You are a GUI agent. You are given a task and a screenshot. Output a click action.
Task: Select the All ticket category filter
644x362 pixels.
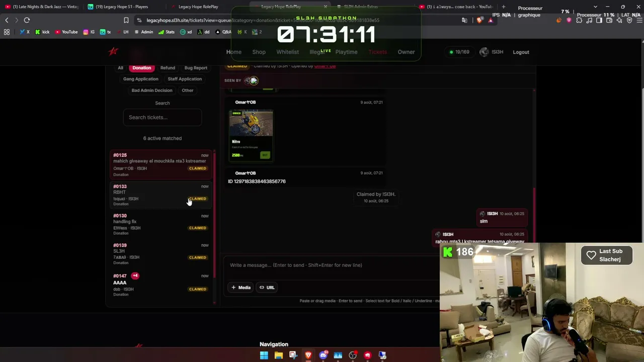click(x=120, y=68)
